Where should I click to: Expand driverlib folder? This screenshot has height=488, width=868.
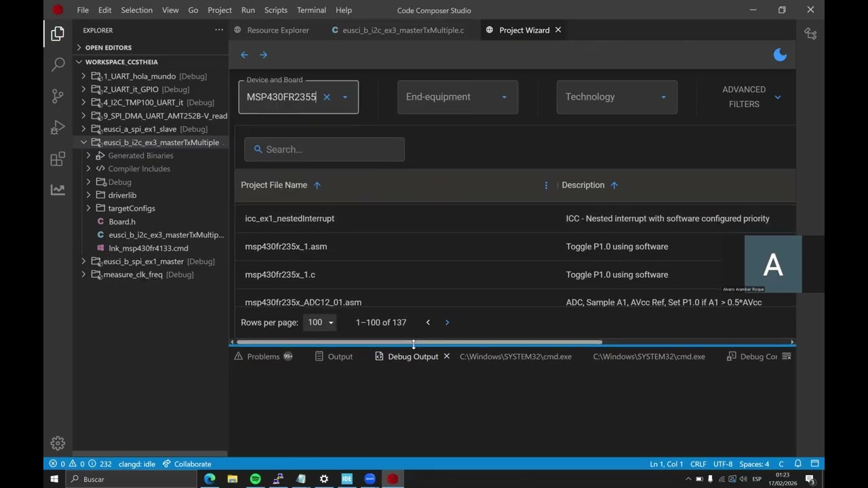pyautogui.click(x=89, y=195)
